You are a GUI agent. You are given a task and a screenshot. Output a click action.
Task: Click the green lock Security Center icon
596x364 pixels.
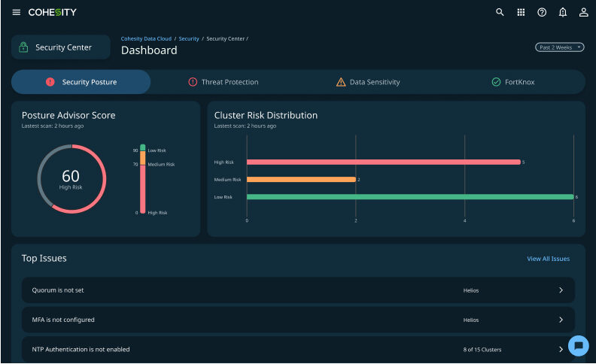(x=23, y=47)
